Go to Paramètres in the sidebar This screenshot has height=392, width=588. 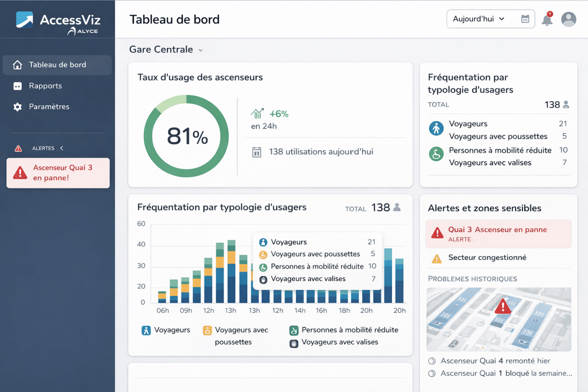tap(49, 107)
